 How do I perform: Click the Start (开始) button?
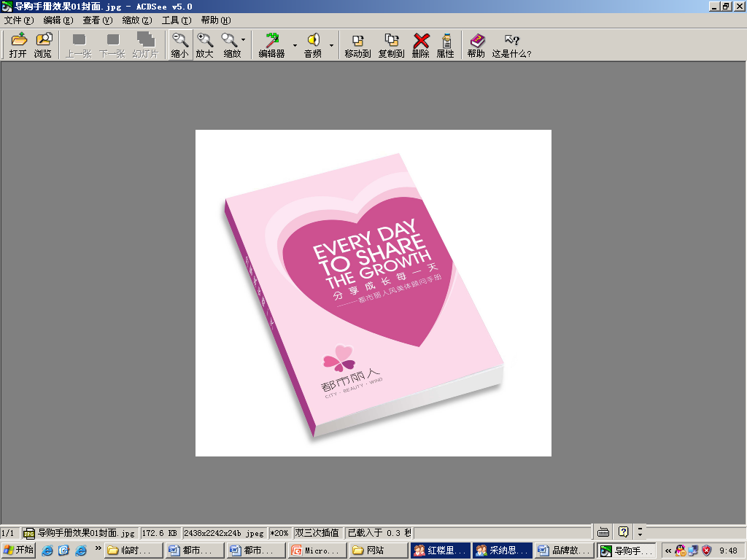[19, 551]
